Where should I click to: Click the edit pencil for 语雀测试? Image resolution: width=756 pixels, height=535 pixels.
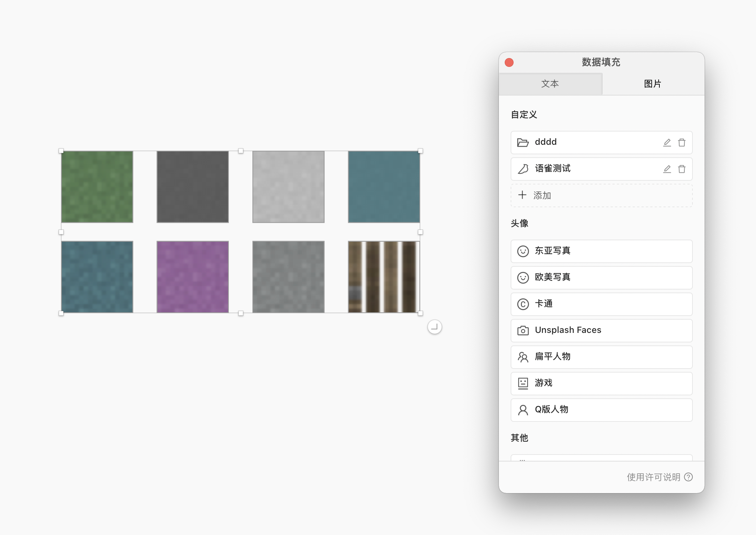(667, 169)
